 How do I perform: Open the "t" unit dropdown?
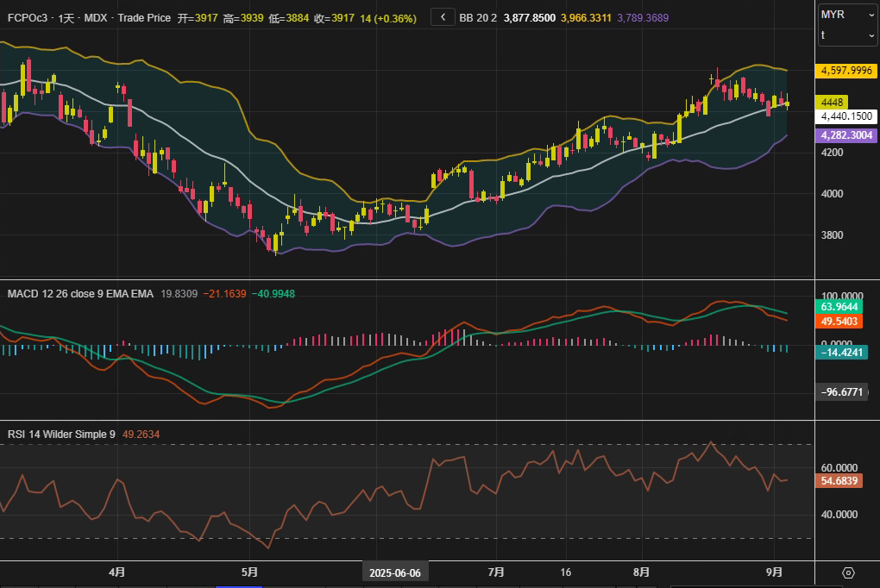847,35
